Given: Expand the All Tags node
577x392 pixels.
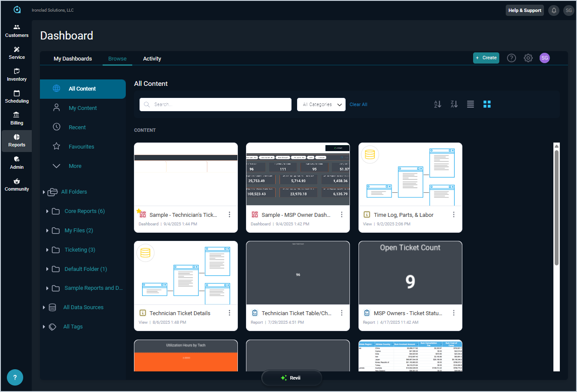Looking at the screenshot, I should click(x=44, y=327).
